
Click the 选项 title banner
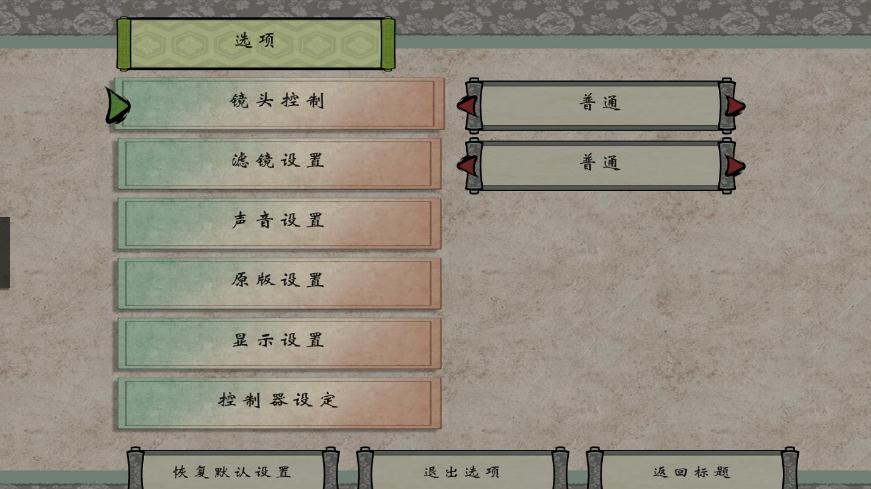tap(256, 43)
